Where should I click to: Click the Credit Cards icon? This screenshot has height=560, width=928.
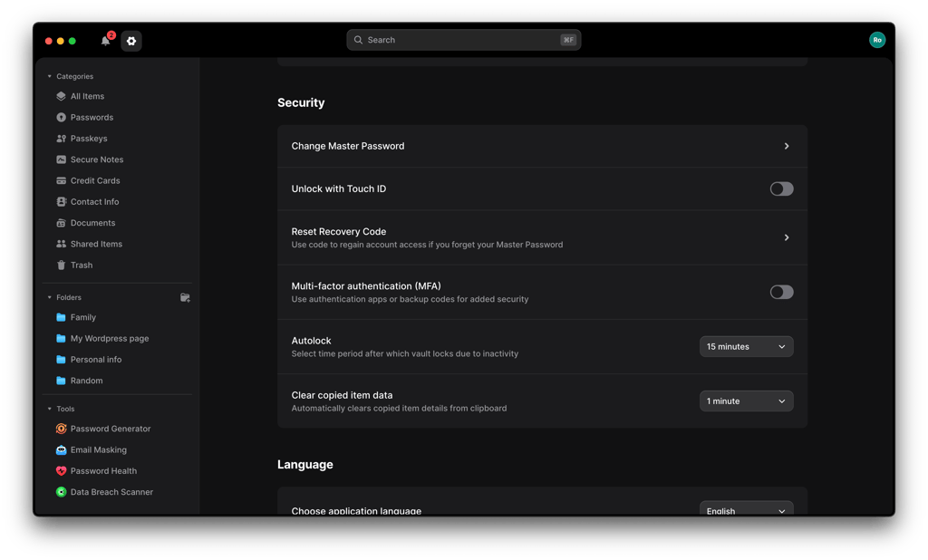coord(61,180)
